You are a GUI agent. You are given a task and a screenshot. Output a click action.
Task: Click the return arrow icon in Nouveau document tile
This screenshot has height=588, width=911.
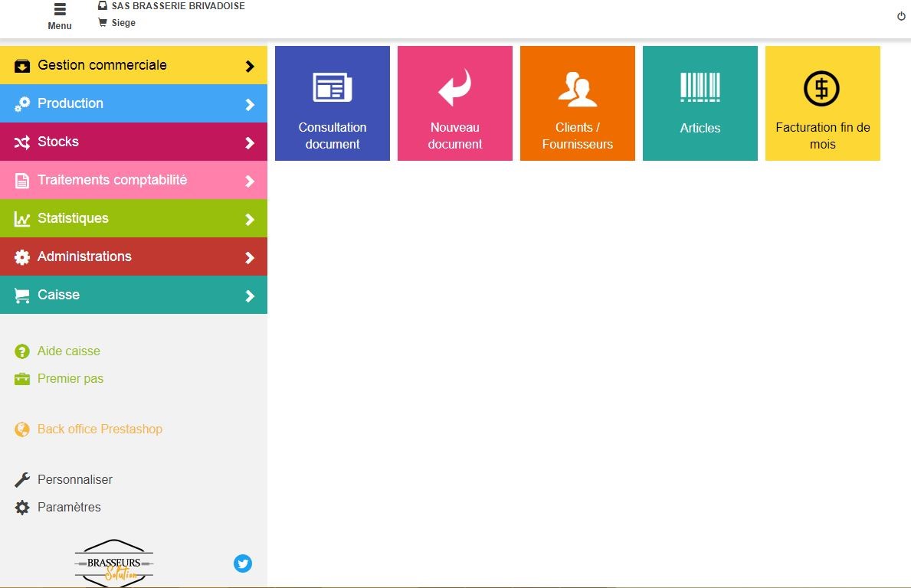click(455, 87)
